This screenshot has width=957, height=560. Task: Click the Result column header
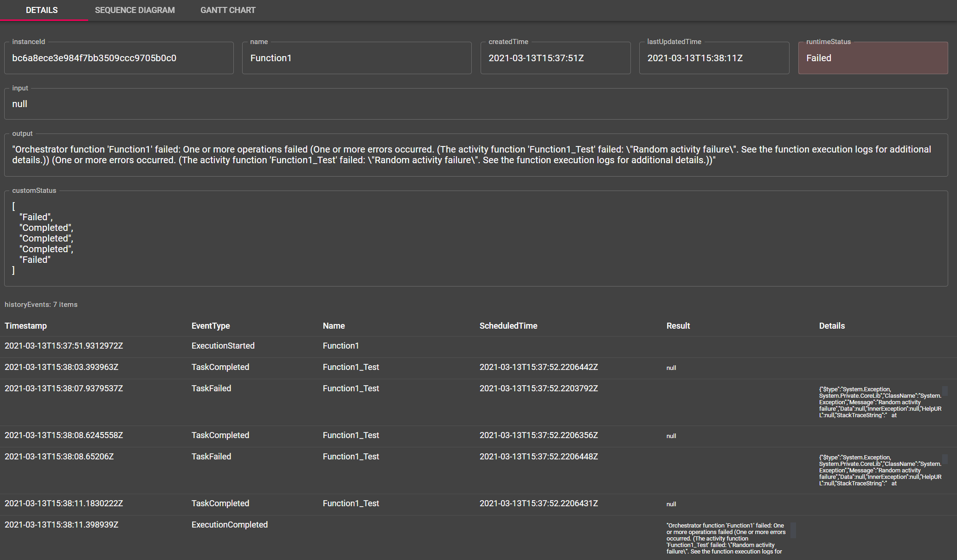[678, 325]
